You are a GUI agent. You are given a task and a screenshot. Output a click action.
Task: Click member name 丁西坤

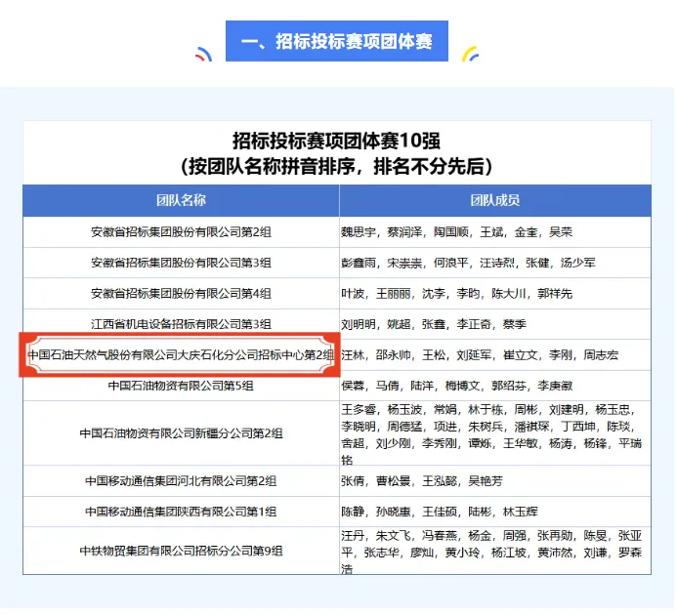click(577, 427)
